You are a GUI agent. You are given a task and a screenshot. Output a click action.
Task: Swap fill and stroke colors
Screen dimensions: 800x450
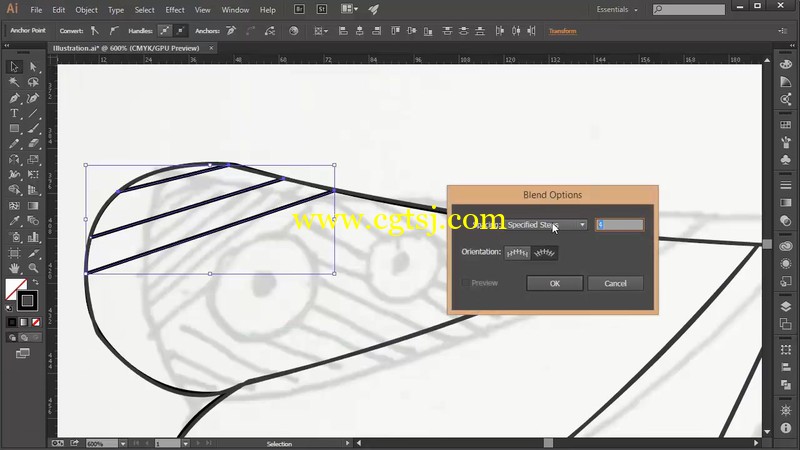pos(36,282)
